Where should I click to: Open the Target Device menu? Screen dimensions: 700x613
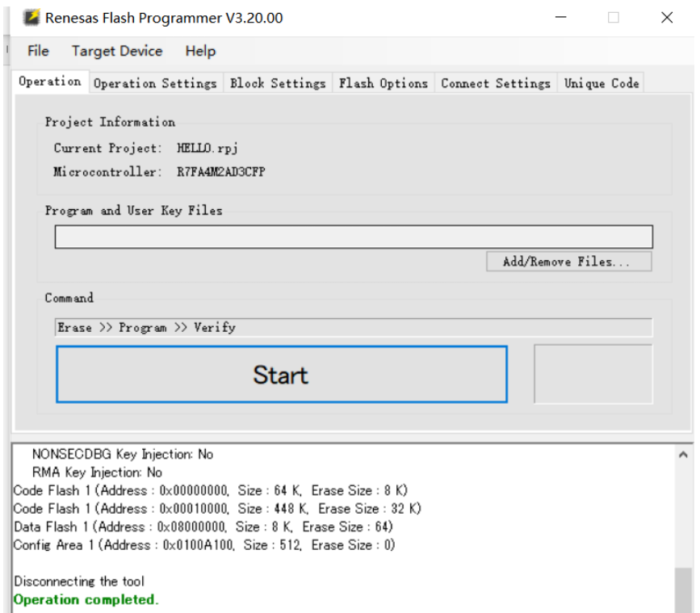tap(117, 51)
